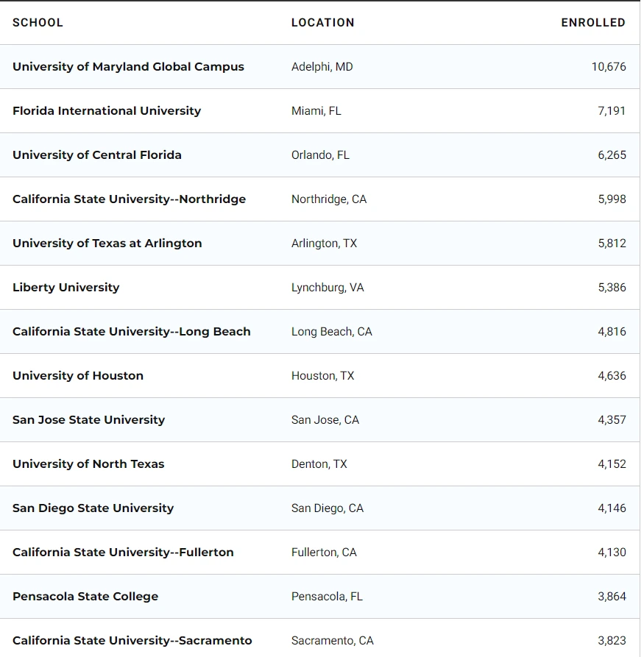Click the LOCATION column header

(x=322, y=22)
